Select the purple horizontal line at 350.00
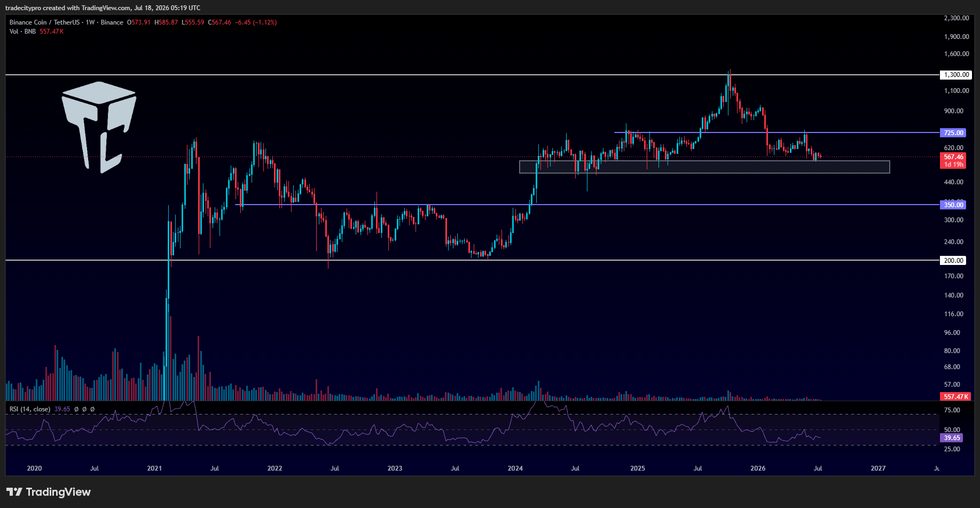 [x=587, y=205]
